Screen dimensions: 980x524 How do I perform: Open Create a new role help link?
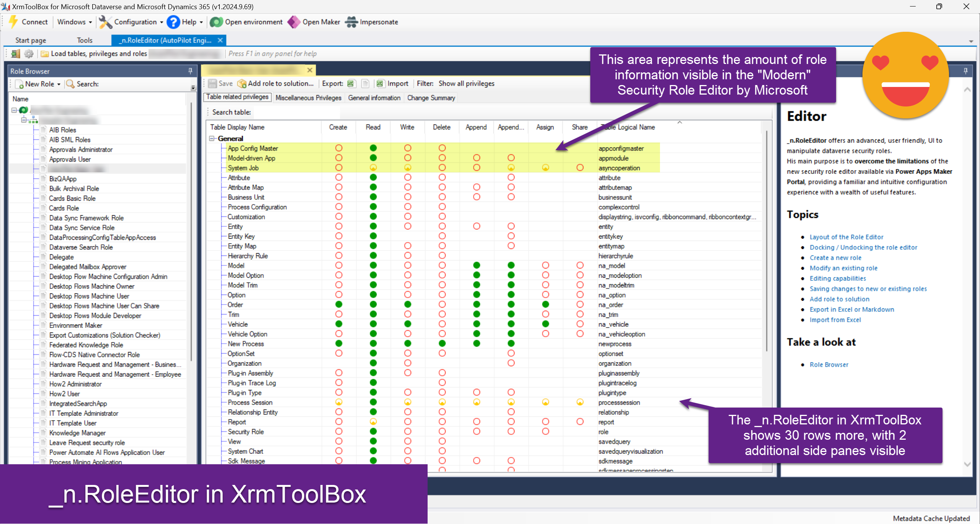click(835, 257)
